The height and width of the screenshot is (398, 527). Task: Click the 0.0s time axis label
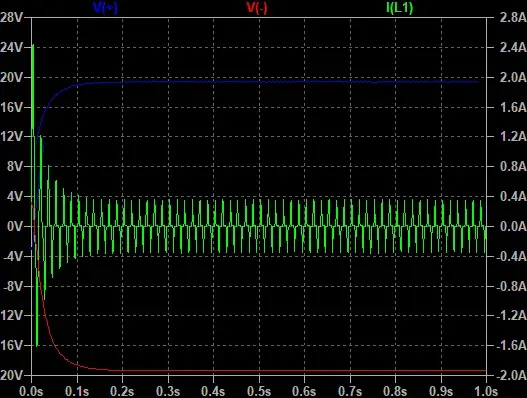[31, 391]
